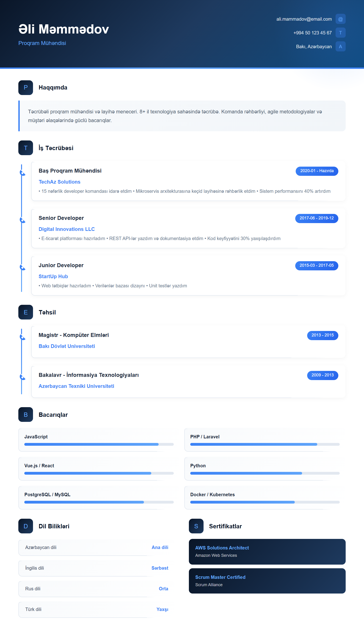364x633 pixels.
Task: Click the JavaScript skill progress bar
Action: 99,444
